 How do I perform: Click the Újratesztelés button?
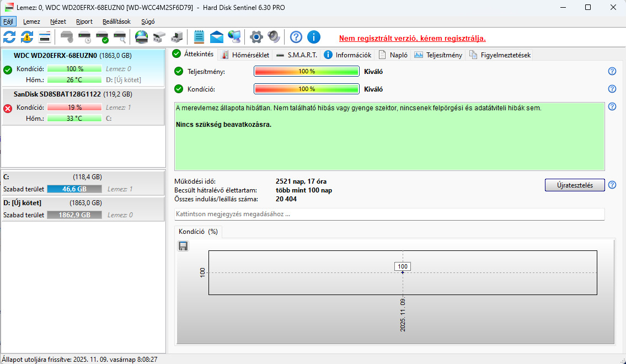[x=575, y=185]
